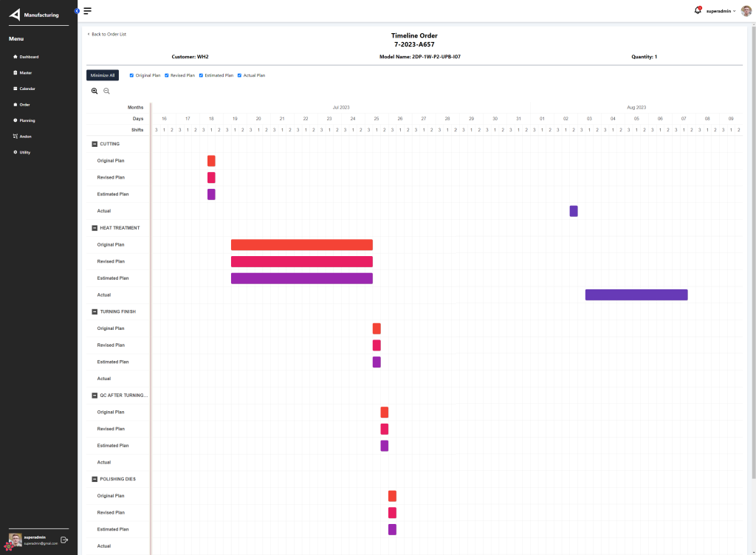Click the hamburger menu icon
This screenshot has width=756, height=555.
coord(88,11)
